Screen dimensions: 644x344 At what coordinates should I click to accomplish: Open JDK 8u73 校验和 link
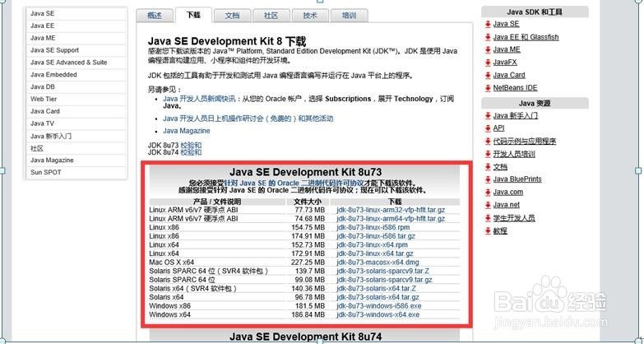191,146
